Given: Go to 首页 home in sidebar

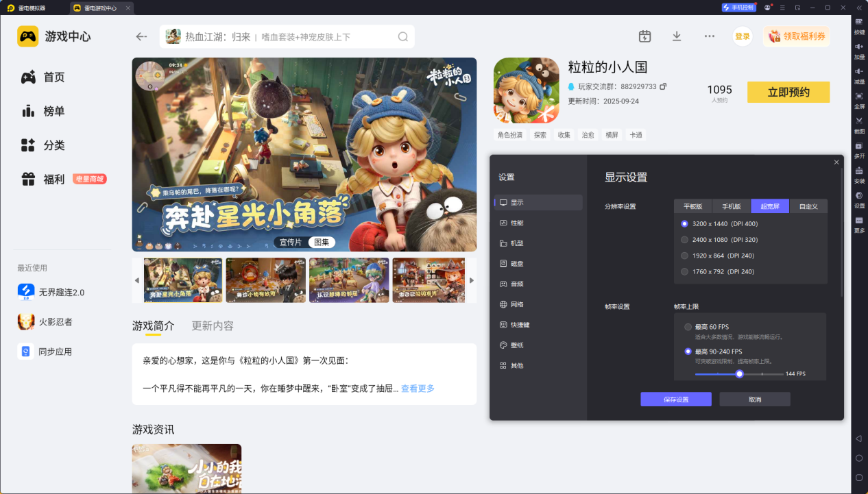Looking at the screenshot, I should click(43, 77).
